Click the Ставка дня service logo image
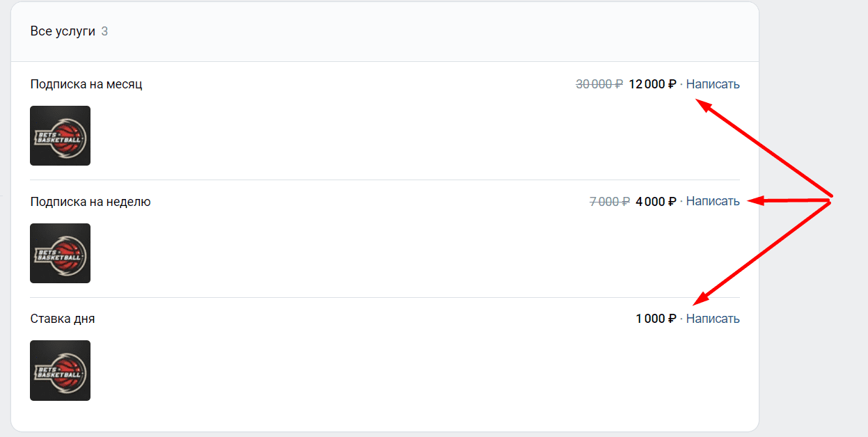The height and width of the screenshot is (437, 868). point(60,370)
